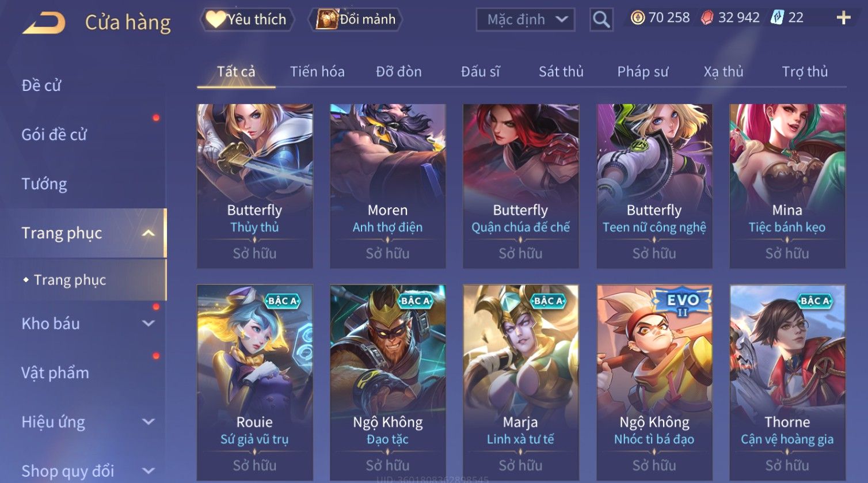
Task: Select the Tiến hóa tab
Action: (317, 71)
